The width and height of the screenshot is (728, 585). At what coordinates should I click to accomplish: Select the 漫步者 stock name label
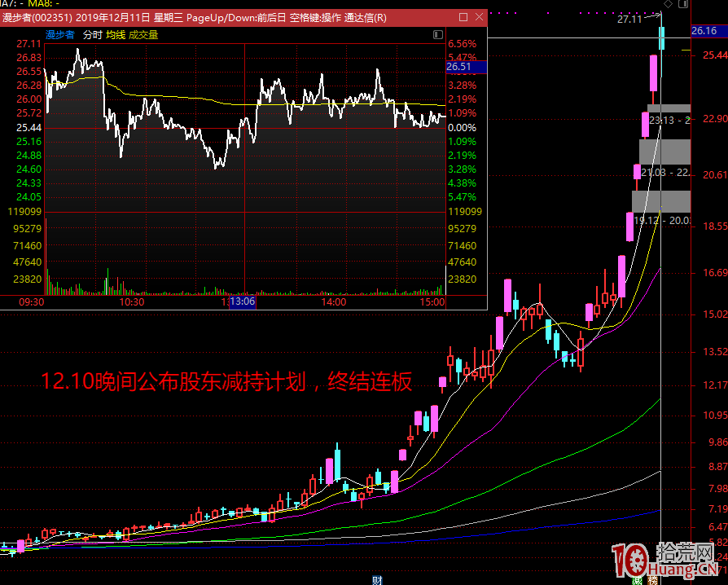[x=60, y=35]
